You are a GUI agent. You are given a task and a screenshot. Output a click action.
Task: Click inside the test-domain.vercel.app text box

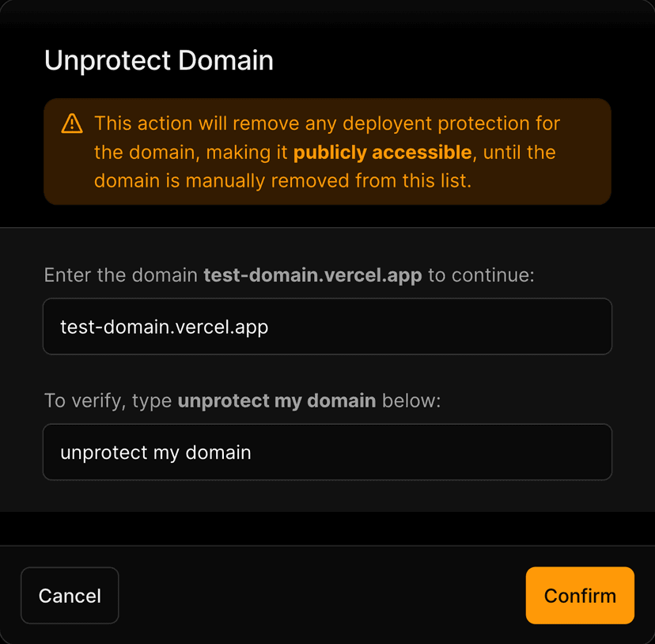coord(327,326)
